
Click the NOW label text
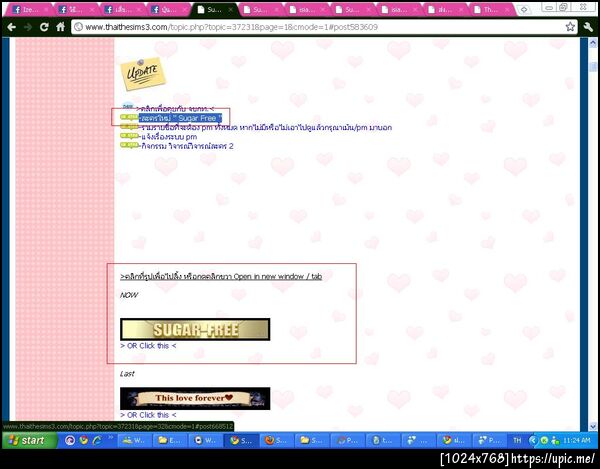129,295
